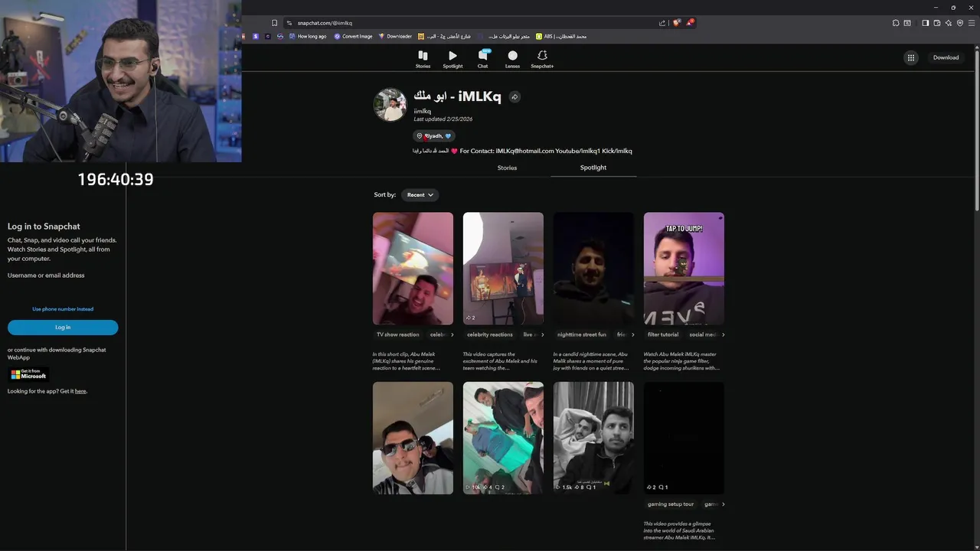This screenshot has height=551, width=980.
Task: Open the thumbnail with 1.5k views
Action: (x=593, y=438)
